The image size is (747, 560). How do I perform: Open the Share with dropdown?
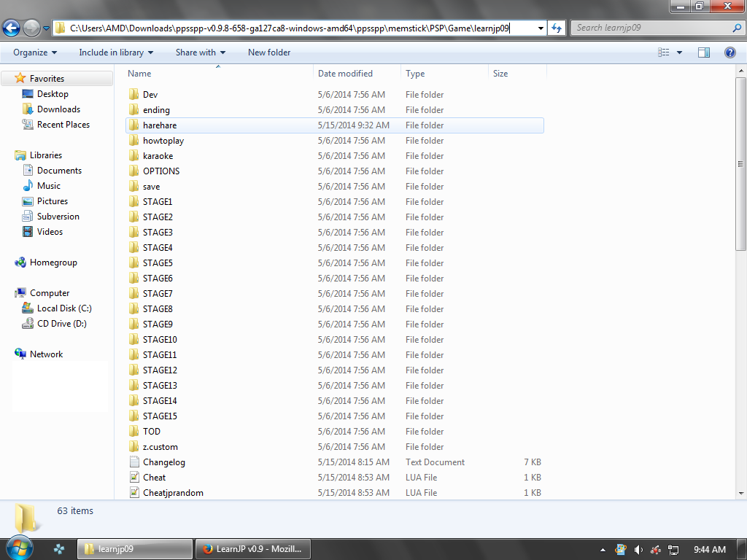click(200, 52)
